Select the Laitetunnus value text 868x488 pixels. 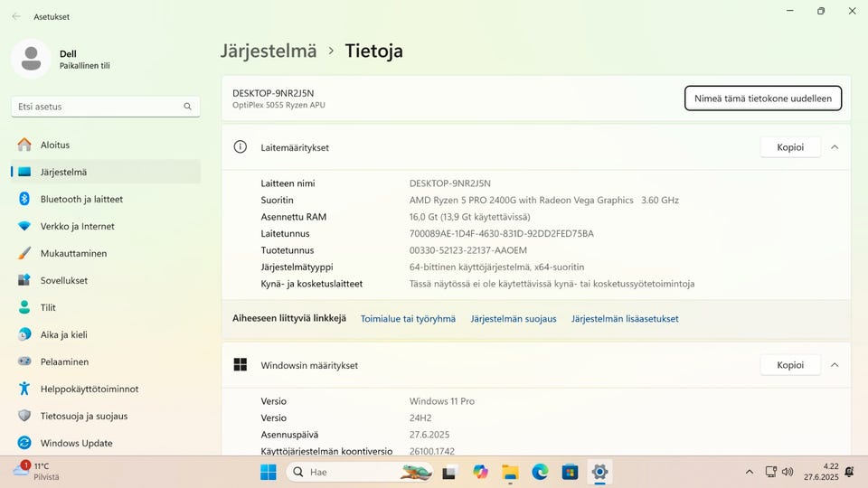pyautogui.click(x=502, y=233)
